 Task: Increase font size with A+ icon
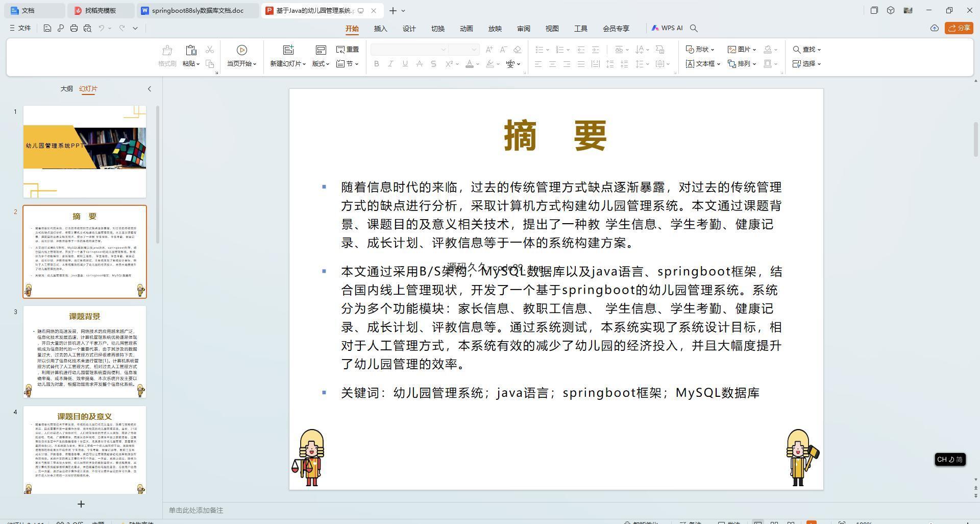[489, 50]
